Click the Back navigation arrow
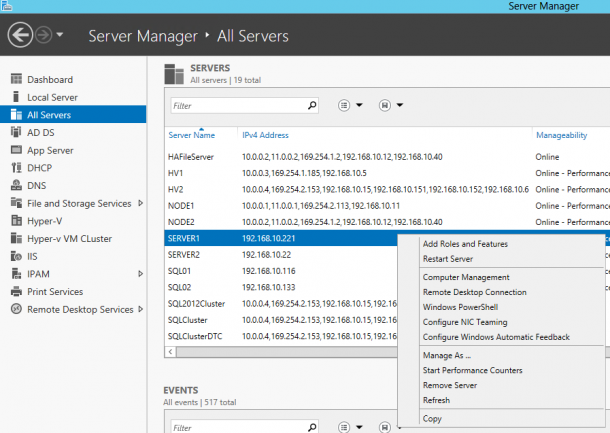Screen dimensions: 610x433 (x=20, y=35)
